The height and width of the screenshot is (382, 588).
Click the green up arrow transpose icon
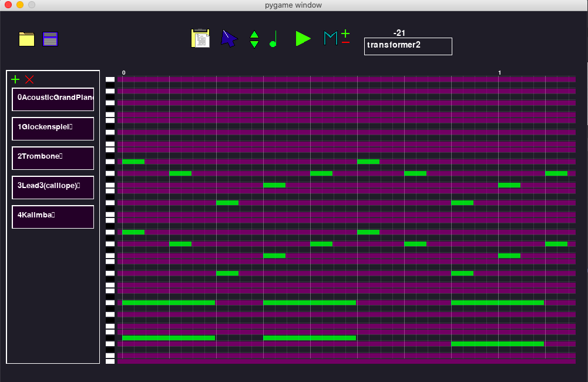254,35
